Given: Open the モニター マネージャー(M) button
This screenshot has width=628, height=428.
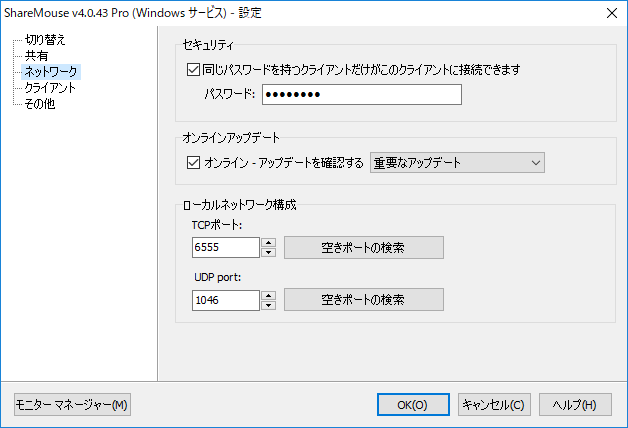Looking at the screenshot, I should (x=72, y=405).
